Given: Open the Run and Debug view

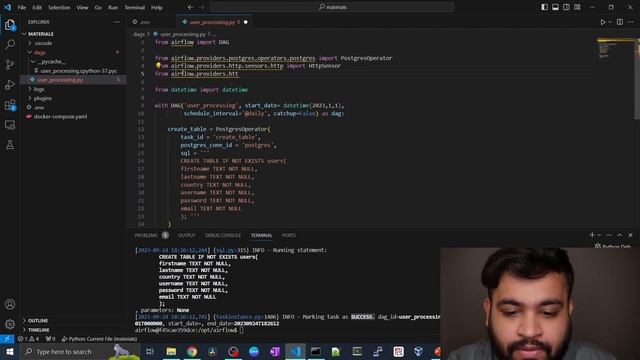Looking at the screenshot, I should click(x=10, y=84).
